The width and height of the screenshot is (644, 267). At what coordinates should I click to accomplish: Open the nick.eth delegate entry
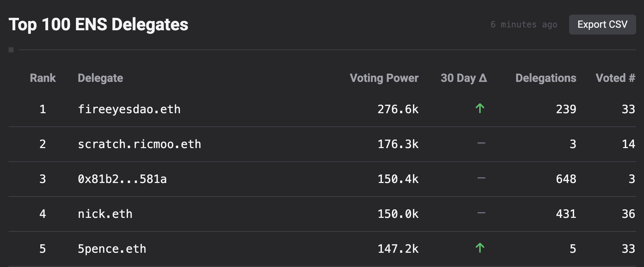point(105,214)
